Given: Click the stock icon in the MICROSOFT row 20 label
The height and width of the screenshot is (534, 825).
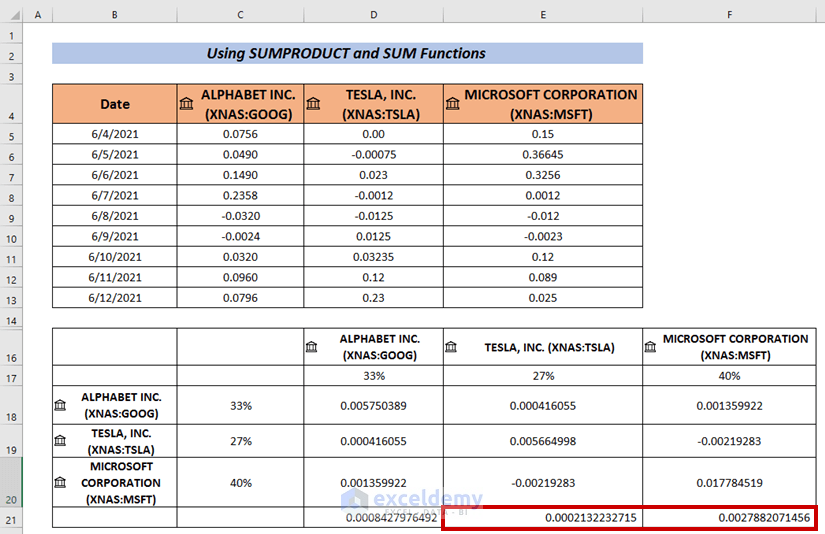Looking at the screenshot, I should tap(60, 482).
